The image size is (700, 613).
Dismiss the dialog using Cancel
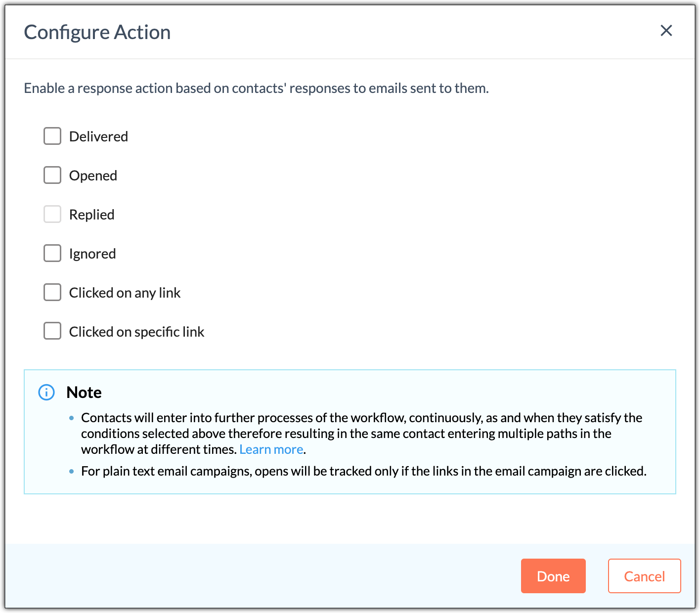[x=644, y=576]
